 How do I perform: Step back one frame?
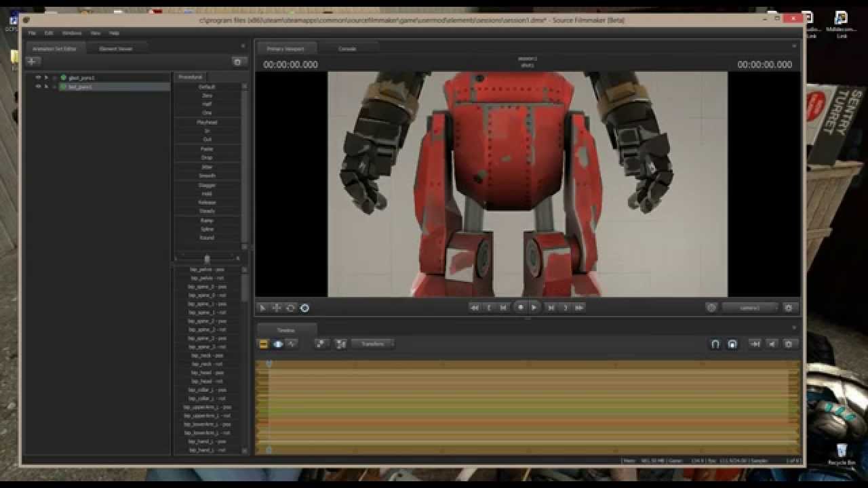pos(503,307)
